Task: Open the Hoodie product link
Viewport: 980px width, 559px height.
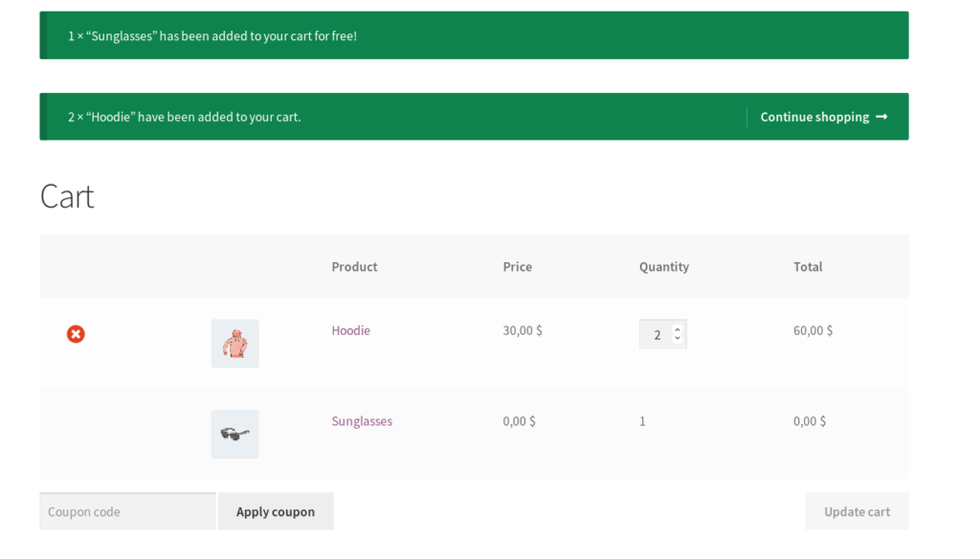Action: point(350,330)
